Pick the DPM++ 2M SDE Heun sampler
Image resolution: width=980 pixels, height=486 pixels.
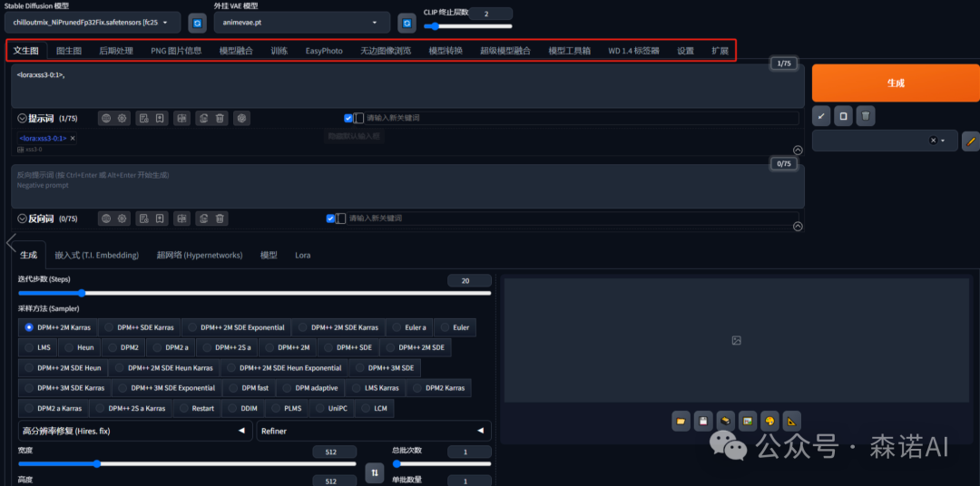pyautogui.click(x=64, y=367)
